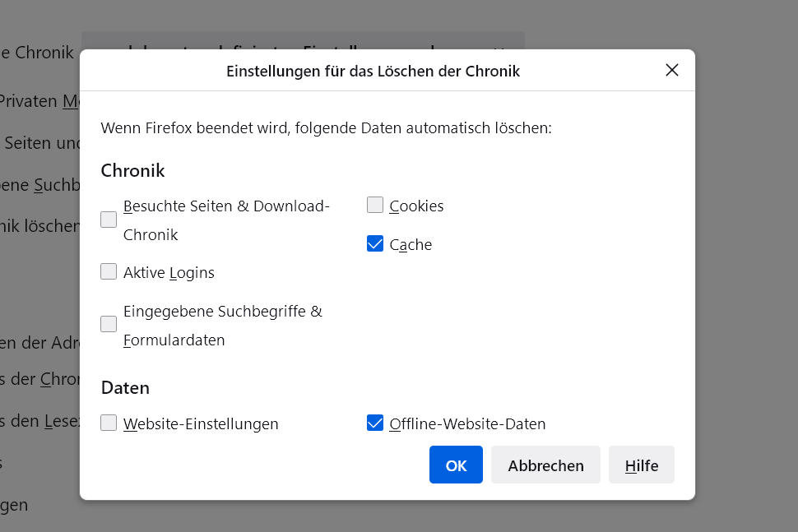Tick the Website-Einstellungen checkbox
This screenshot has height=532, width=798.
(x=109, y=423)
